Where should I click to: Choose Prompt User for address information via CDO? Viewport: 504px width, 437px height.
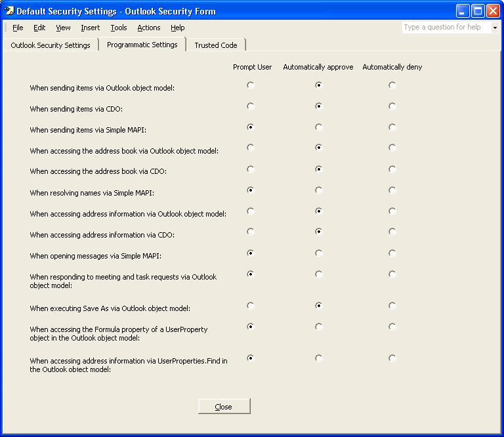pos(251,232)
